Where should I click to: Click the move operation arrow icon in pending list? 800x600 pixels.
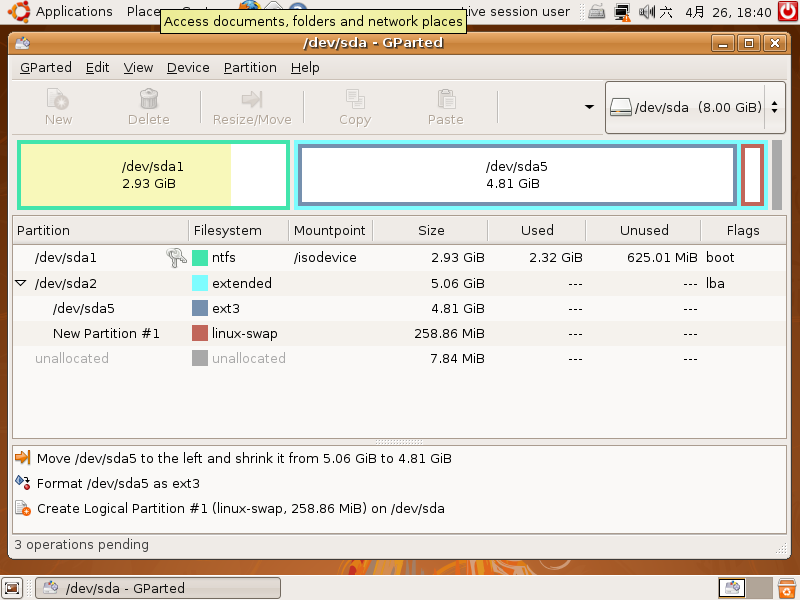coord(23,457)
